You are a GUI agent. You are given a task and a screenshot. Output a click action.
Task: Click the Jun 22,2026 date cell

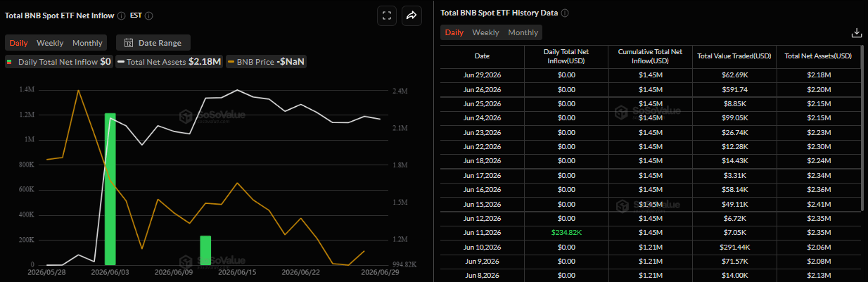pos(482,146)
